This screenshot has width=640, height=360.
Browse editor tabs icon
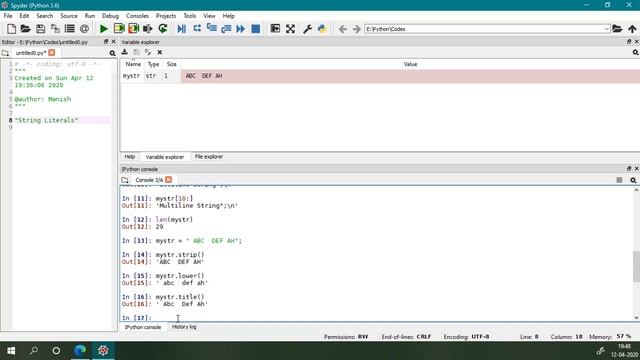[x=5, y=53]
